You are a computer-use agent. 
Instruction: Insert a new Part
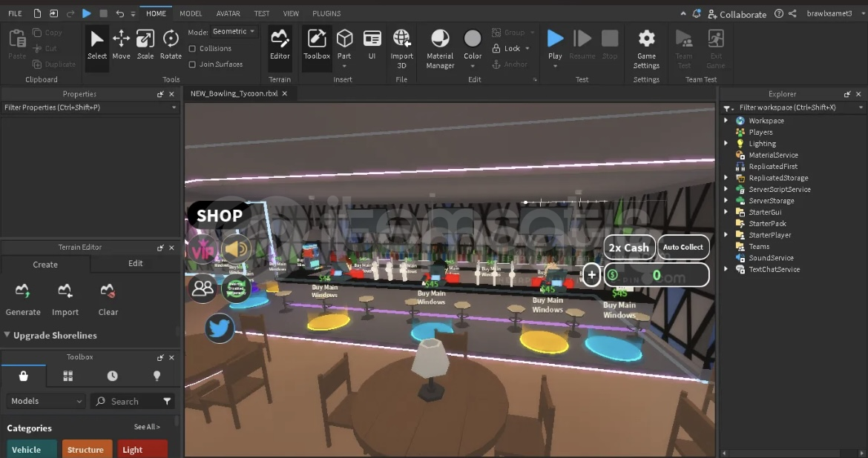pos(344,44)
